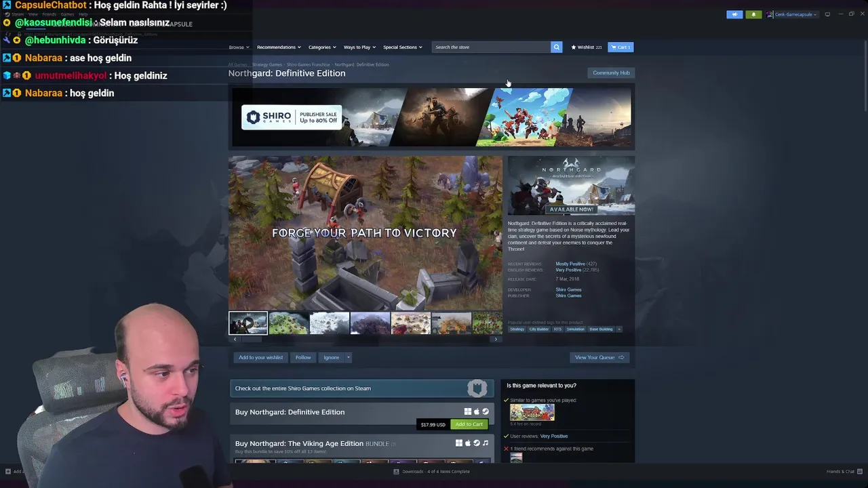Open Mostly Positive recent reviews
The width and height of the screenshot is (868, 488).
coord(570,264)
